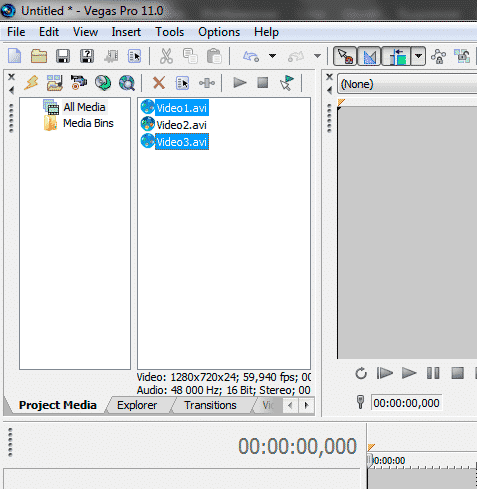This screenshot has height=489, width=477.
Task: Open the Auto Ripple mode dropdown
Action: coord(418,56)
